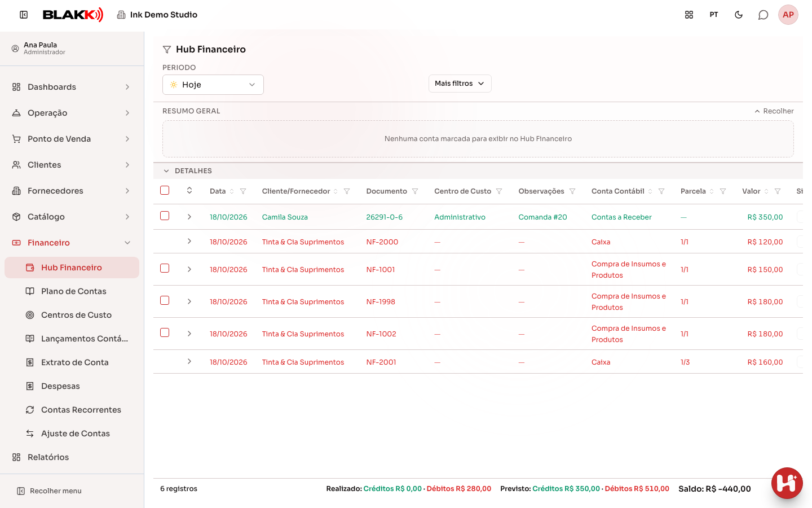Screen dimensions: 812x508
Task: Click the BLAKK logo
Action: tap(73, 15)
